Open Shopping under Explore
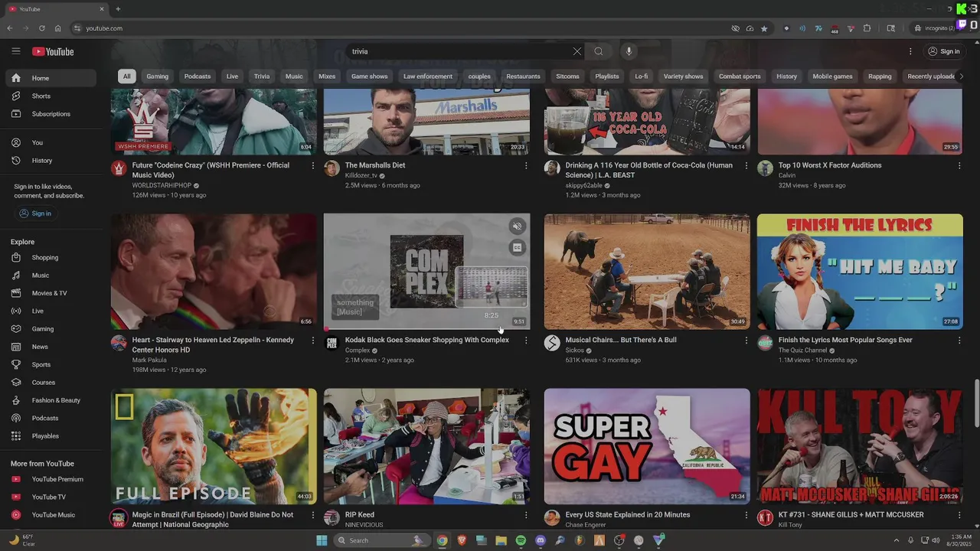 51,257
